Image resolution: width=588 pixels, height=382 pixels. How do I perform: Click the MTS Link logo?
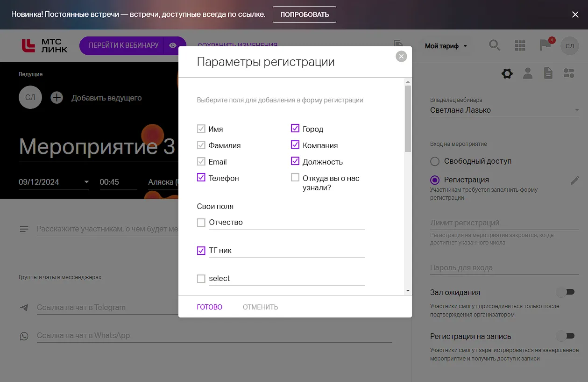click(x=45, y=45)
